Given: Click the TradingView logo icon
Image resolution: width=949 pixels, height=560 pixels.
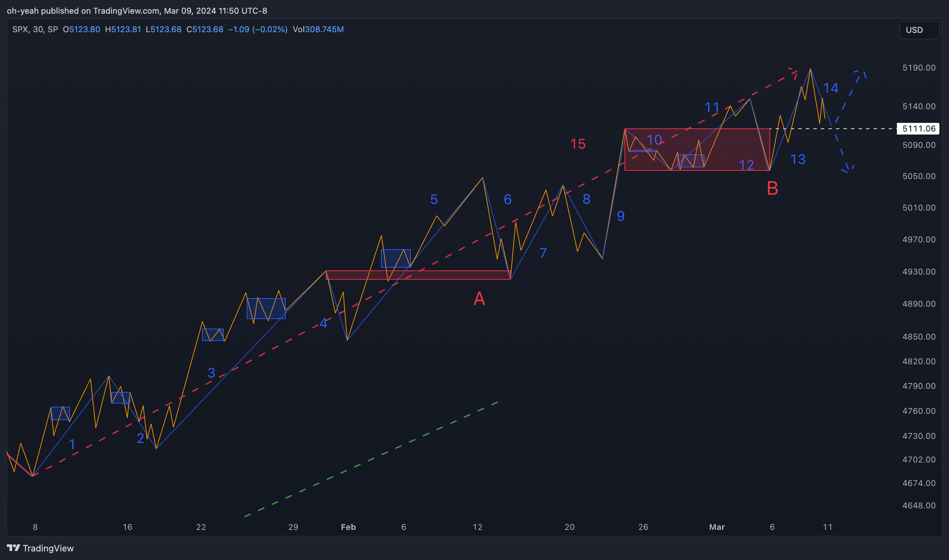Looking at the screenshot, I should (13, 548).
